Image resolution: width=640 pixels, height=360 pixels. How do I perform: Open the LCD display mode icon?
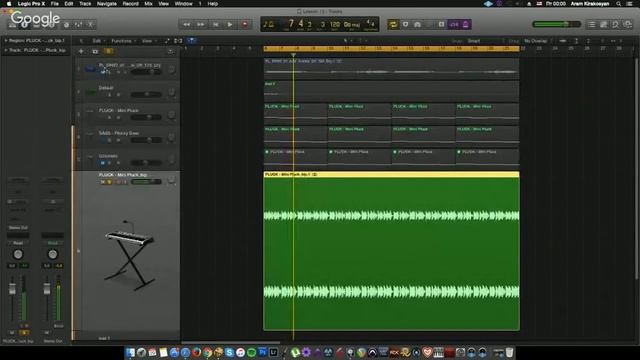pos(268,24)
